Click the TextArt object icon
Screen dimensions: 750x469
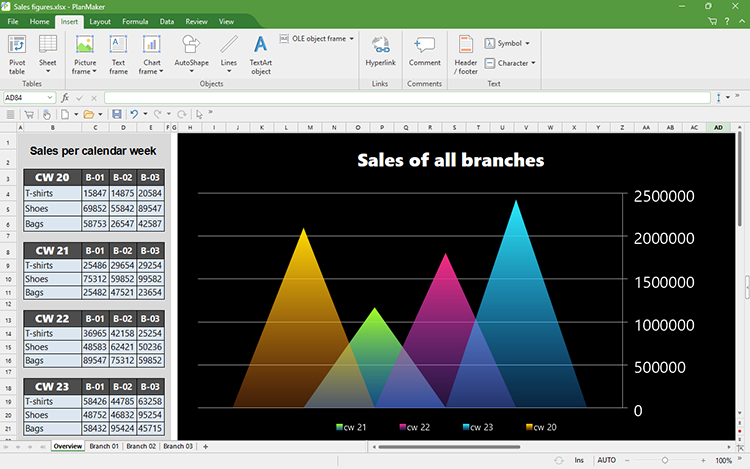point(260,54)
